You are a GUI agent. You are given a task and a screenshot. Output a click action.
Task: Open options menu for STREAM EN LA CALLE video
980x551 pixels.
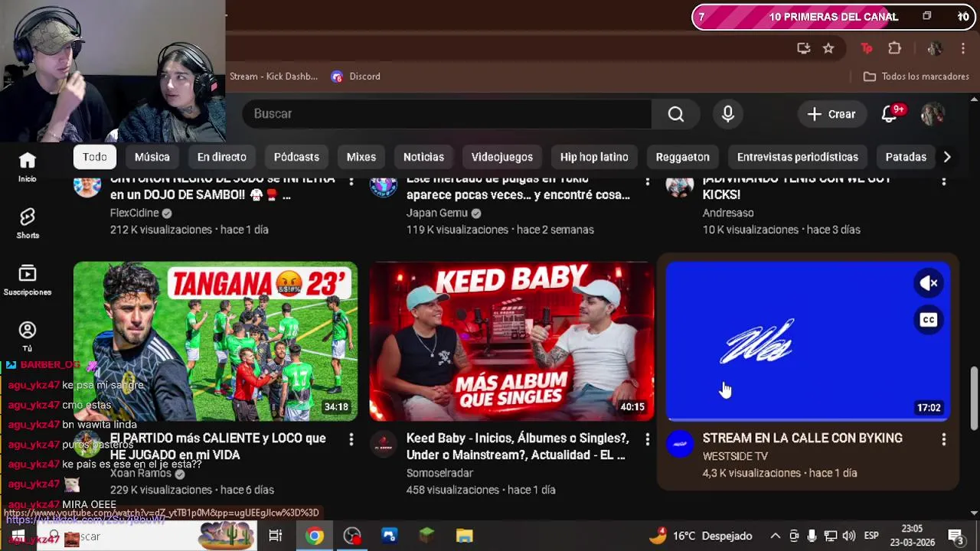click(944, 439)
